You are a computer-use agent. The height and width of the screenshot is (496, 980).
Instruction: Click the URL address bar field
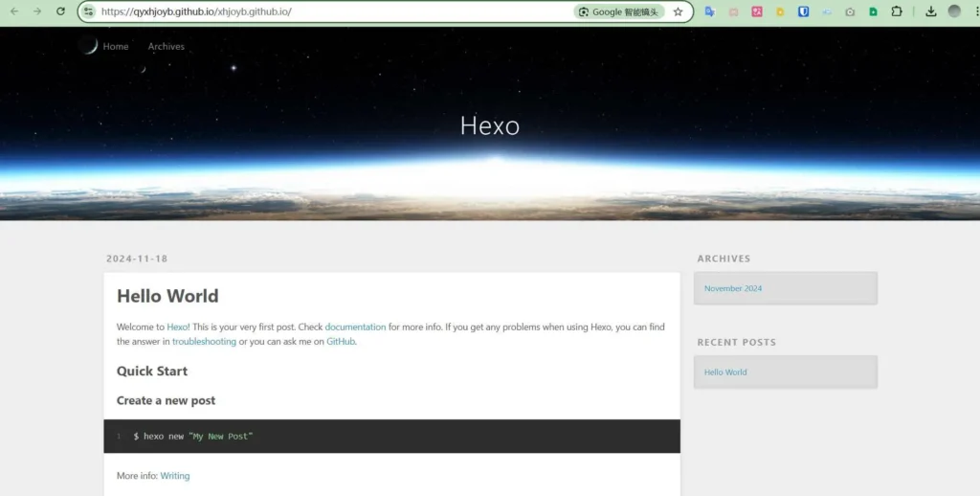point(335,11)
